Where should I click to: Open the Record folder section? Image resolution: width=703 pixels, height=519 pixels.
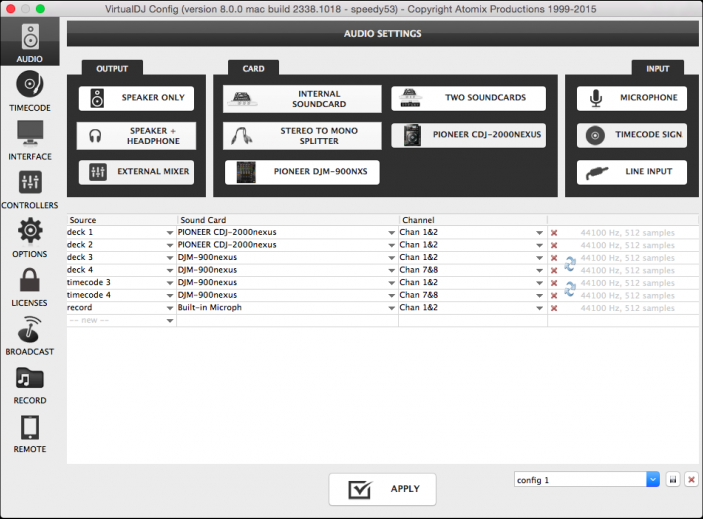30,385
